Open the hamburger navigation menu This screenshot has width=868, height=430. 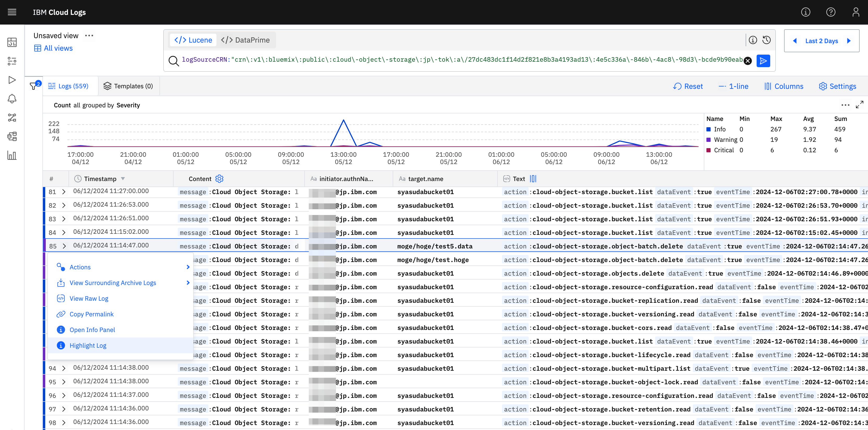(x=12, y=12)
